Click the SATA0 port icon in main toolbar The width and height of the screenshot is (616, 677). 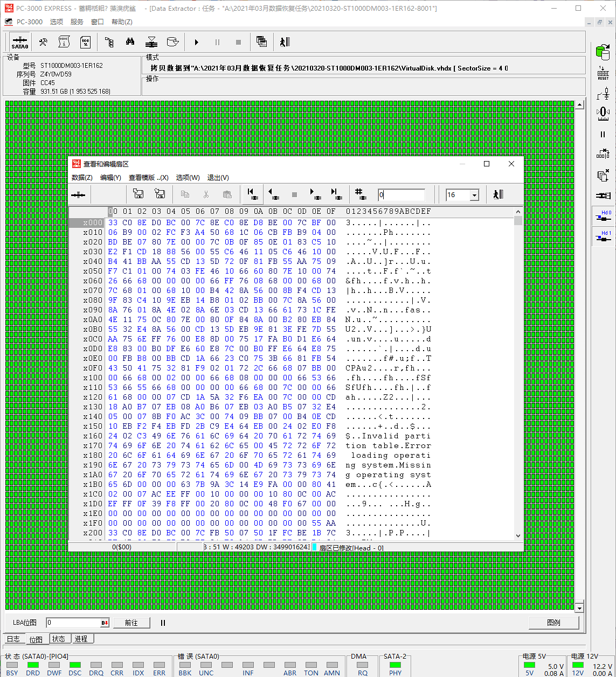click(20, 42)
